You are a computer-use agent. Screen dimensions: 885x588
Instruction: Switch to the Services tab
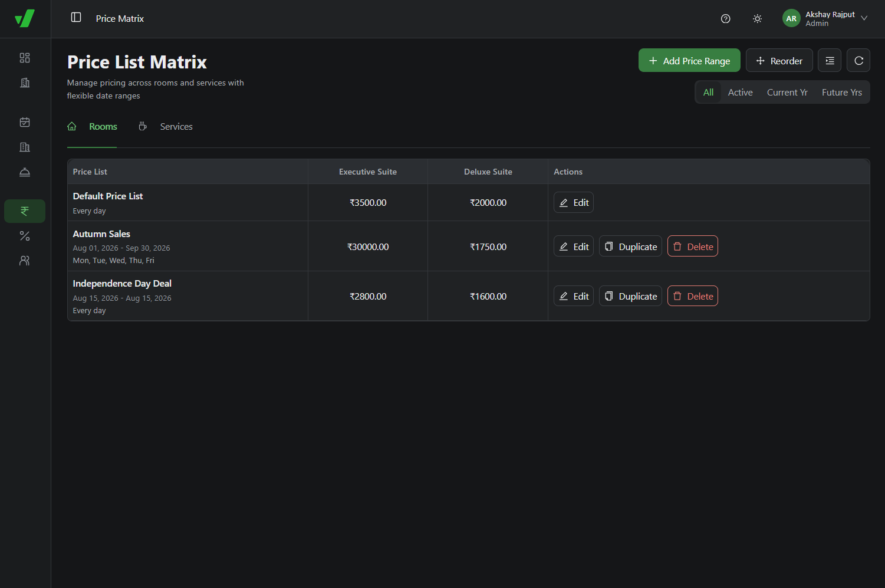click(x=166, y=127)
